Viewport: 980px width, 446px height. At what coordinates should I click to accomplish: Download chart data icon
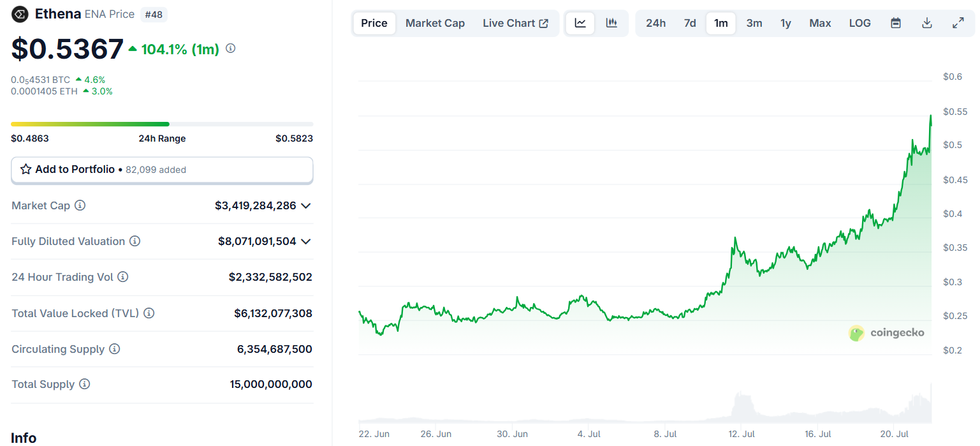coord(927,23)
